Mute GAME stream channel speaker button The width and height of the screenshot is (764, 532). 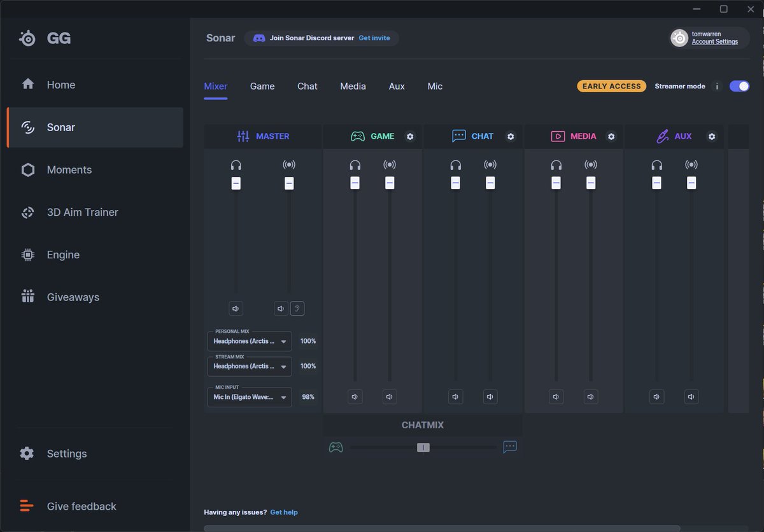(x=390, y=396)
